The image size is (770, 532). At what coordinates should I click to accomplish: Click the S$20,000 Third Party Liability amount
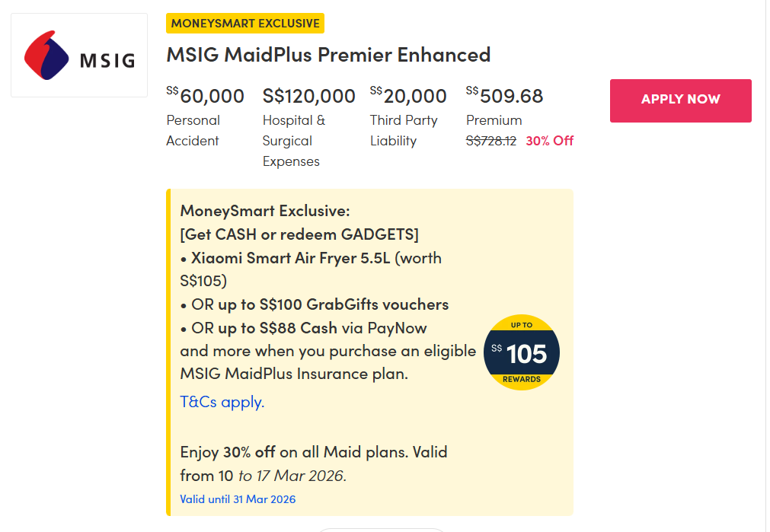[408, 96]
